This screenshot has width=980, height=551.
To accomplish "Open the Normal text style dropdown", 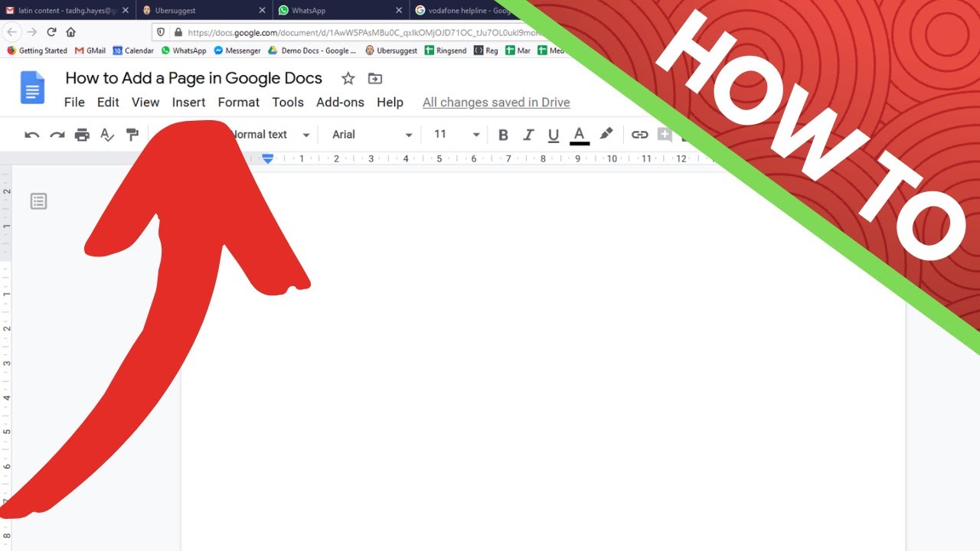I will (x=269, y=135).
